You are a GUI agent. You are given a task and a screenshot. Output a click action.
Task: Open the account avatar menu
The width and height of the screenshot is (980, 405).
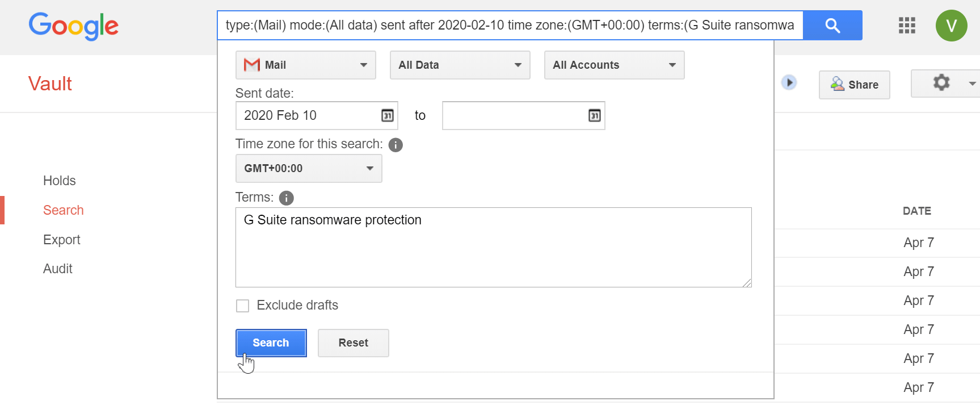pos(951,26)
